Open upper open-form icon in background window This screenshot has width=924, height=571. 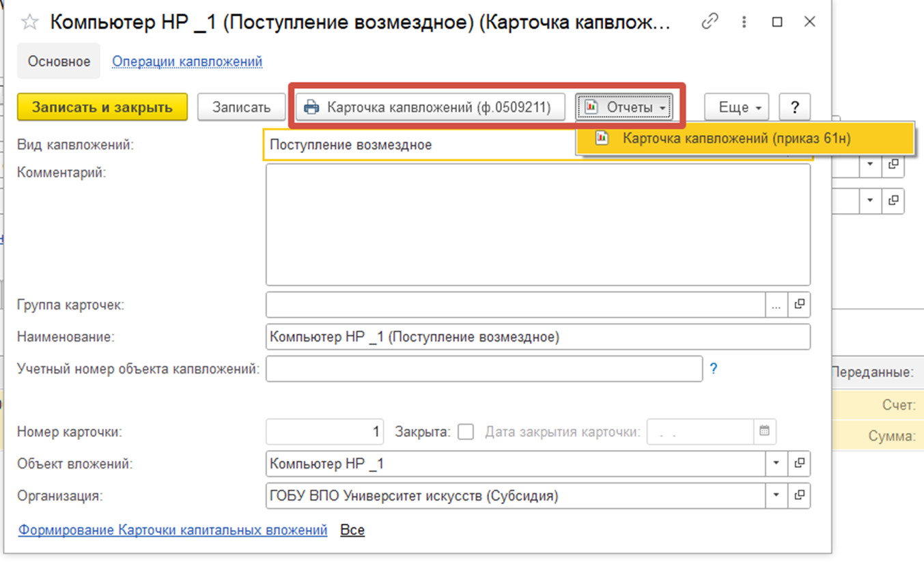tap(893, 165)
